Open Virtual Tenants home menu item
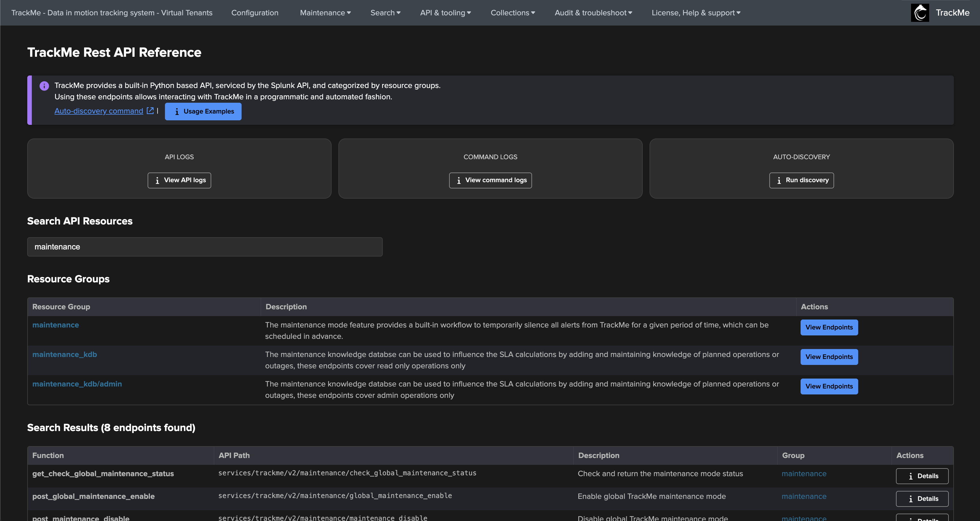The height and width of the screenshot is (521, 980). pos(112,12)
